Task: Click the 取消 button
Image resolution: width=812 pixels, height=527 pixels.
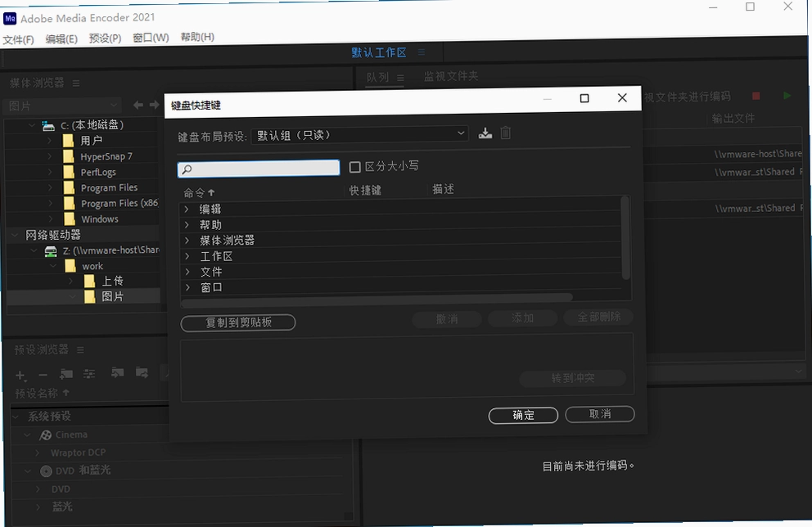Action: click(600, 414)
